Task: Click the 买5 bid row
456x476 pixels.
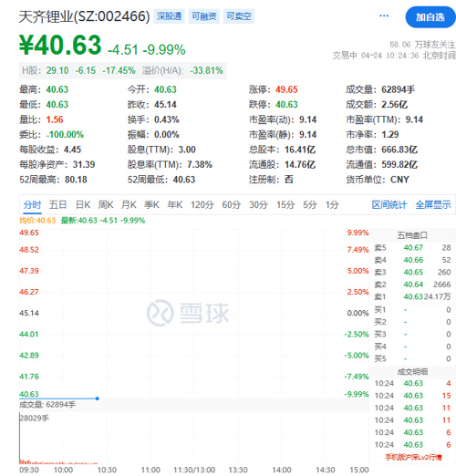Action: 412,358
